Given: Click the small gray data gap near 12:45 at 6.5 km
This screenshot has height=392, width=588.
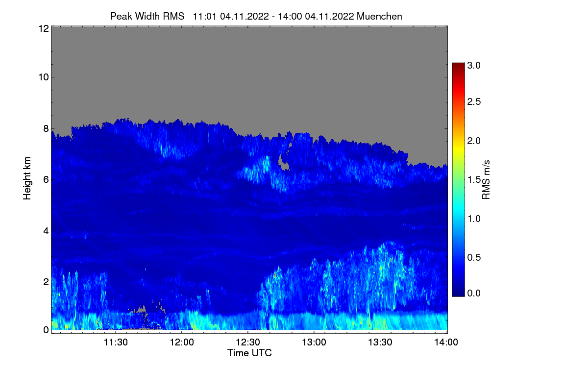Looking at the screenshot, I should point(283,163).
